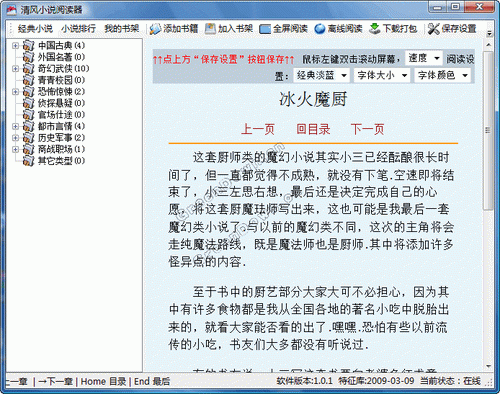Expand the 中国古典 tree node
Viewport: 500px width, 394px height.
15,45
